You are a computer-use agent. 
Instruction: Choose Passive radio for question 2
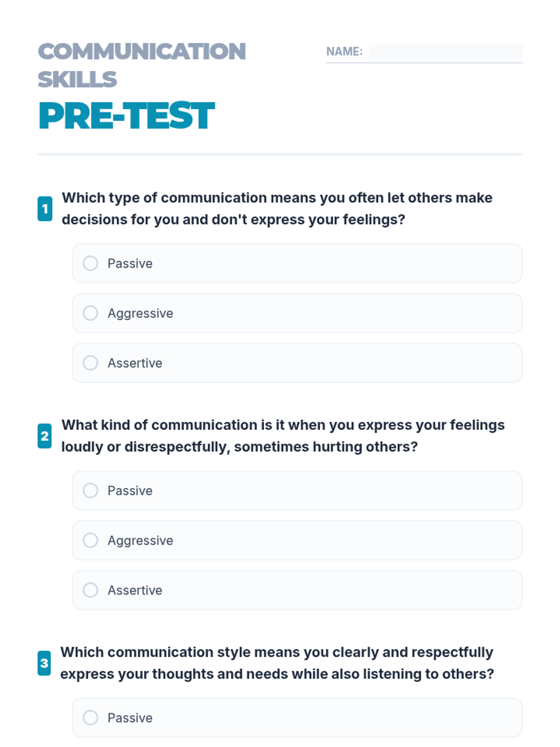tap(91, 491)
